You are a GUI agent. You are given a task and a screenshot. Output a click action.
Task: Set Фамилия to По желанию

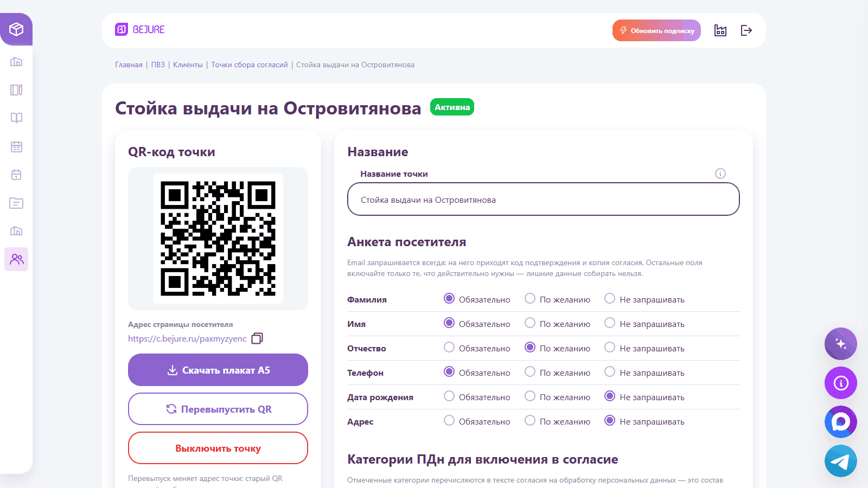tap(530, 298)
